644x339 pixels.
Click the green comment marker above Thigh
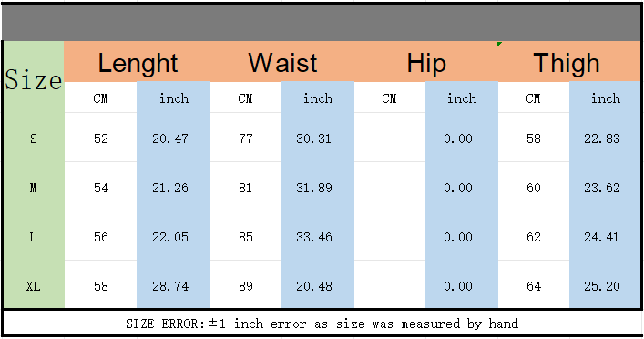pyautogui.click(x=499, y=44)
